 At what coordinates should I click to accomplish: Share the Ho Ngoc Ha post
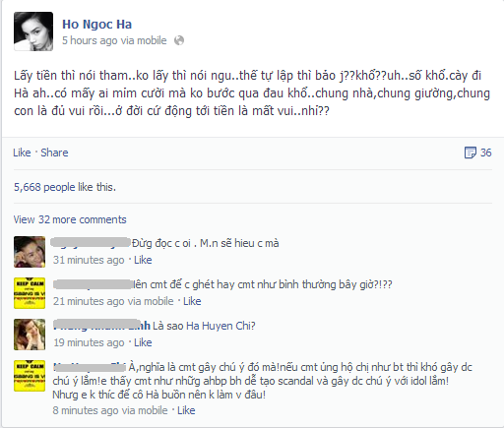click(54, 153)
